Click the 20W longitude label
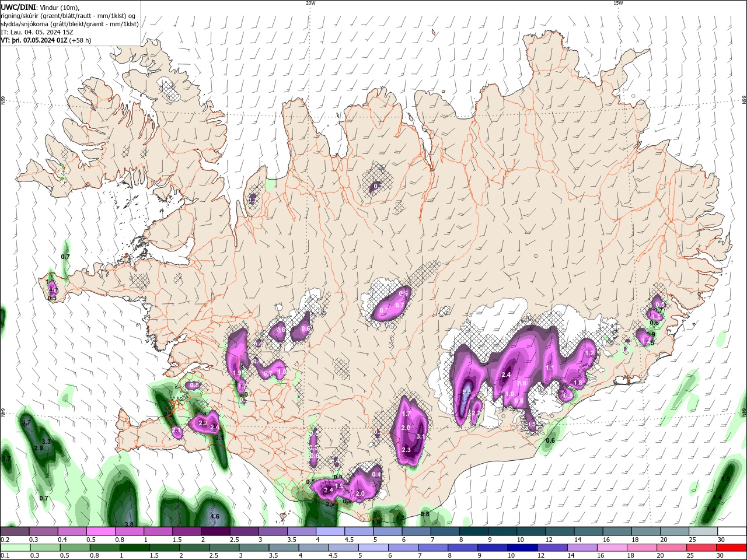Screen dimensions: 747x560 pos(310,3)
